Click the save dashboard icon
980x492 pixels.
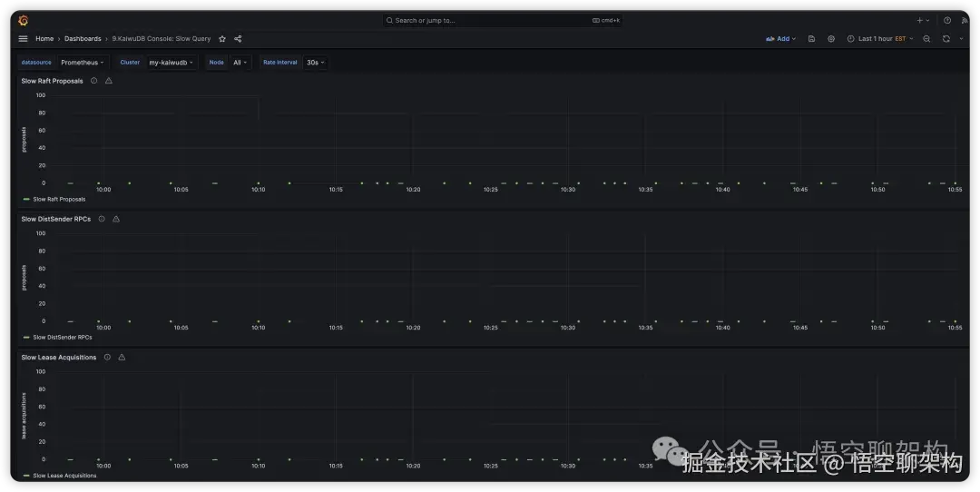coord(811,39)
